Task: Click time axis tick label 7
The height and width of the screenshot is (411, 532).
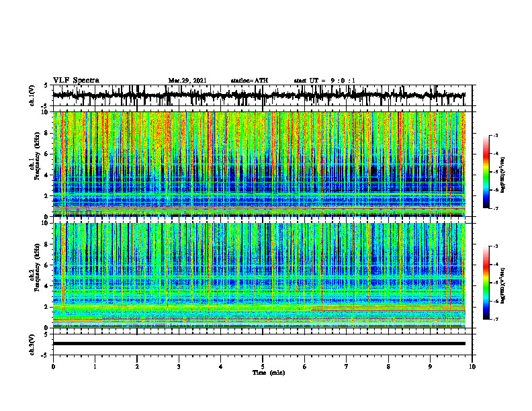Action: pos(347,367)
